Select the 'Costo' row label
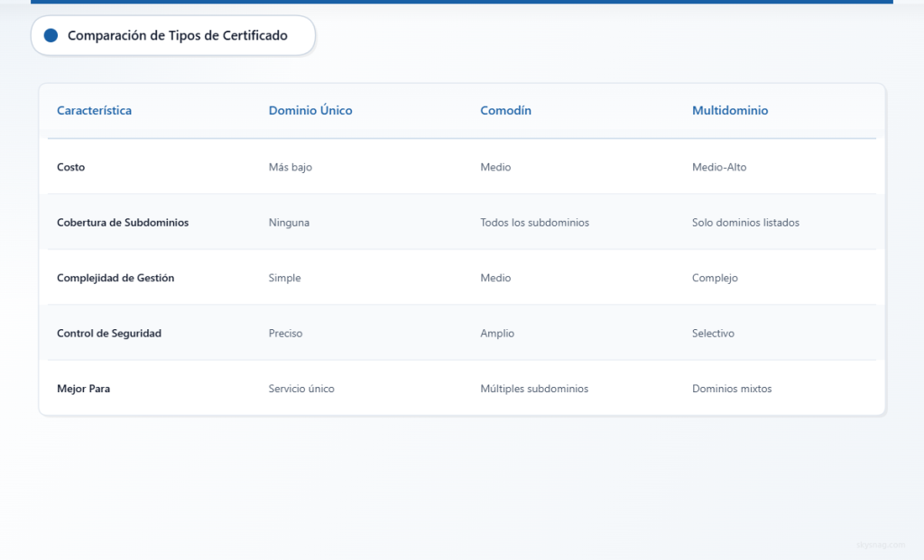This screenshot has width=924, height=560. click(70, 167)
